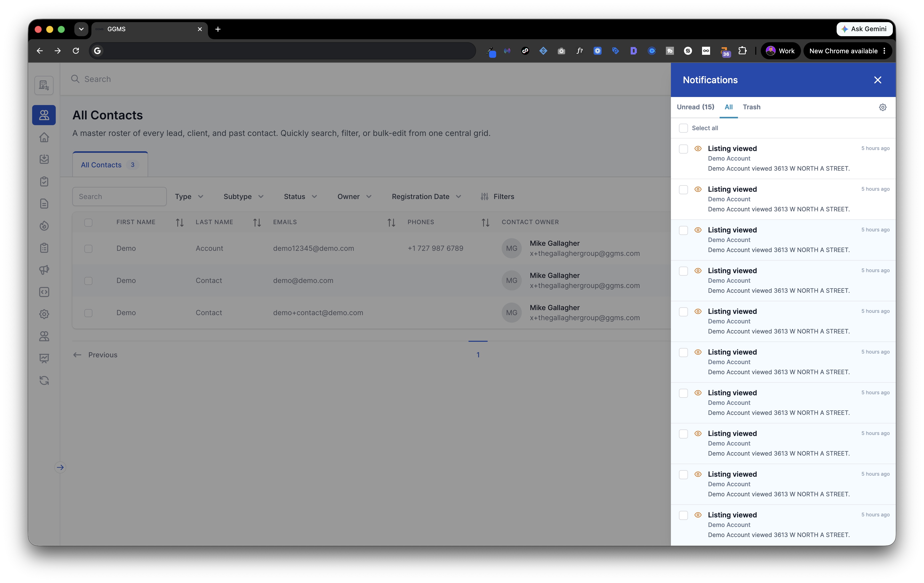The image size is (924, 583).
Task: Click the browser address bar
Action: (x=282, y=51)
